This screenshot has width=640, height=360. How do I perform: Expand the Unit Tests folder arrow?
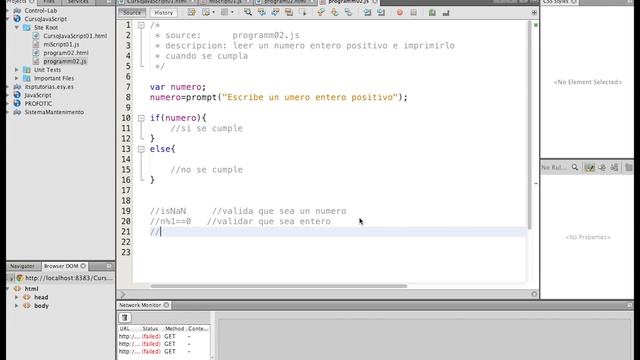tap(17, 70)
